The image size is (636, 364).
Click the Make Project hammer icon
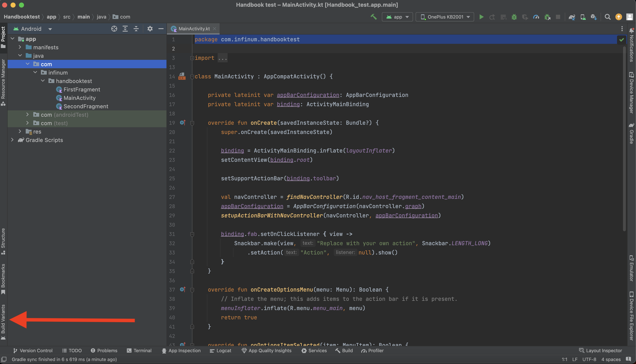click(373, 17)
